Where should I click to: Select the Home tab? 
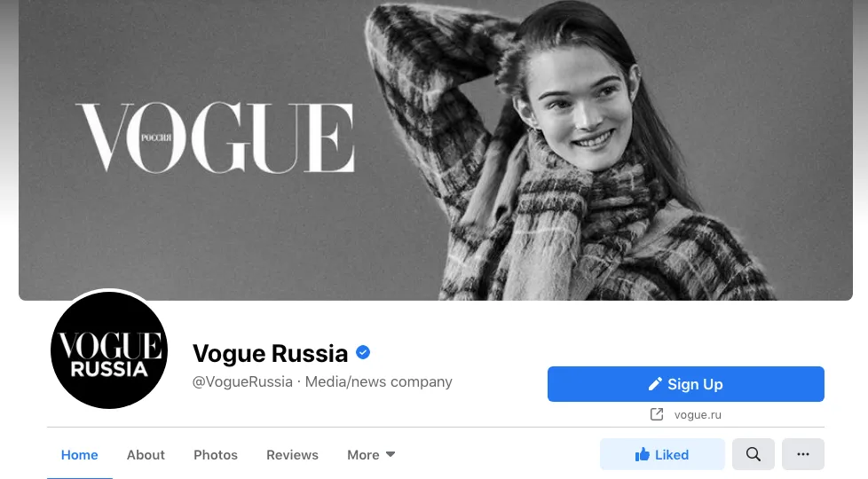[79, 455]
